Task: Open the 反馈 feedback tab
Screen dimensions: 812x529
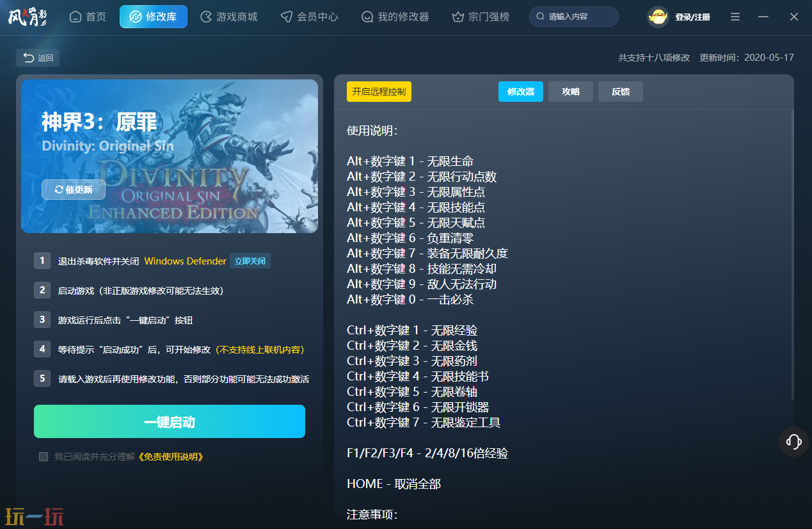Action: point(621,92)
